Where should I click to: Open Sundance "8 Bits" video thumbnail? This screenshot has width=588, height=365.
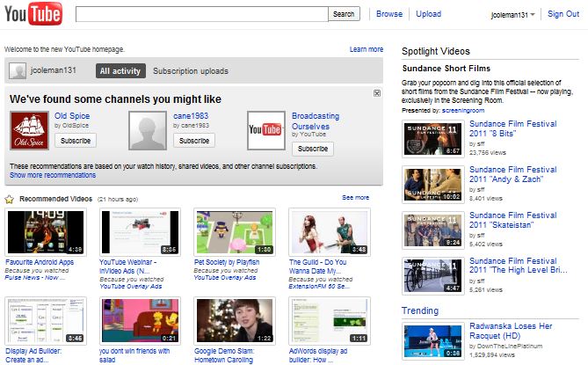tap(433, 139)
